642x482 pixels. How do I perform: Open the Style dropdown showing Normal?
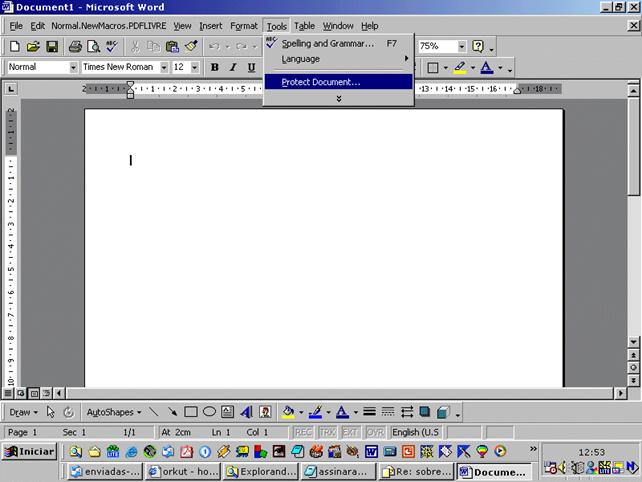pos(73,67)
